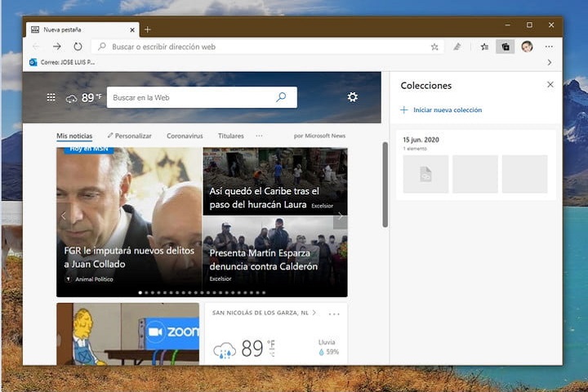Open the user profile avatar
Image resolution: width=588 pixels, height=392 pixels.
pos(527,47)
